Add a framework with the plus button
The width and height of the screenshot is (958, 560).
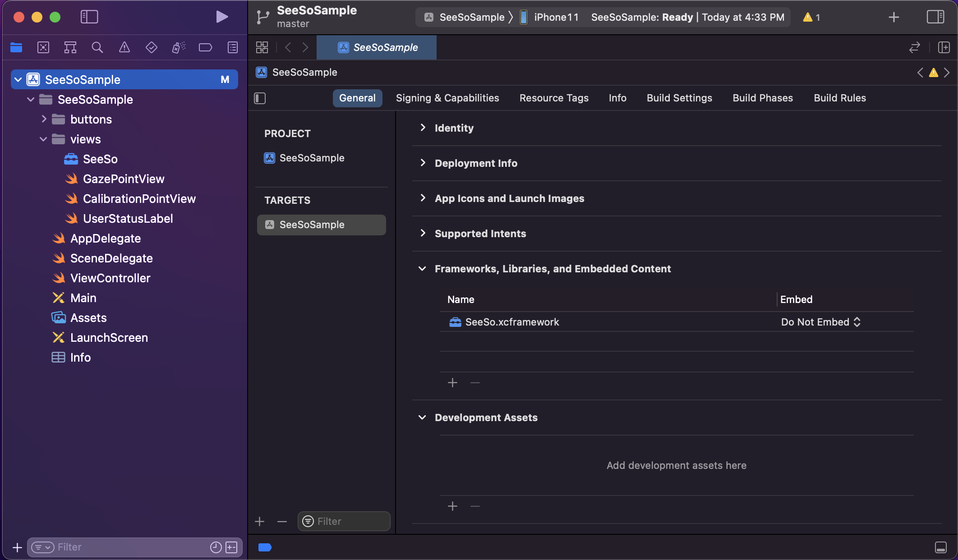[452, 383]
